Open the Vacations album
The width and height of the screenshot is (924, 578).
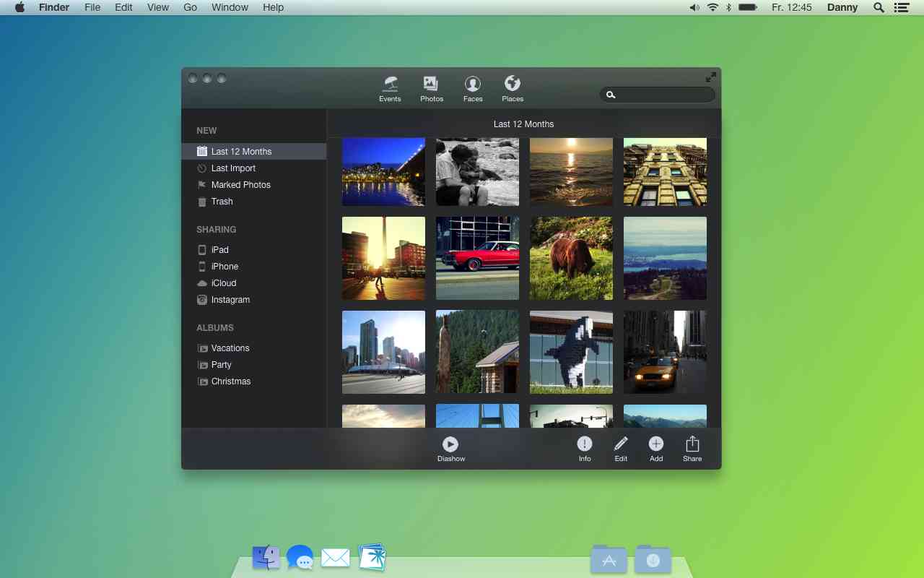pos(230,348)
